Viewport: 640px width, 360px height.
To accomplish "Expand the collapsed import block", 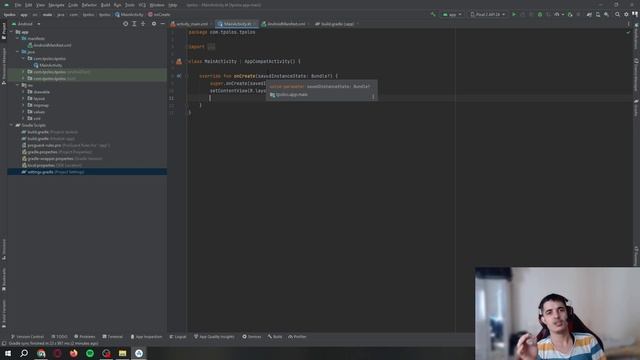I will pyautogui.click(x=211, y=47).
